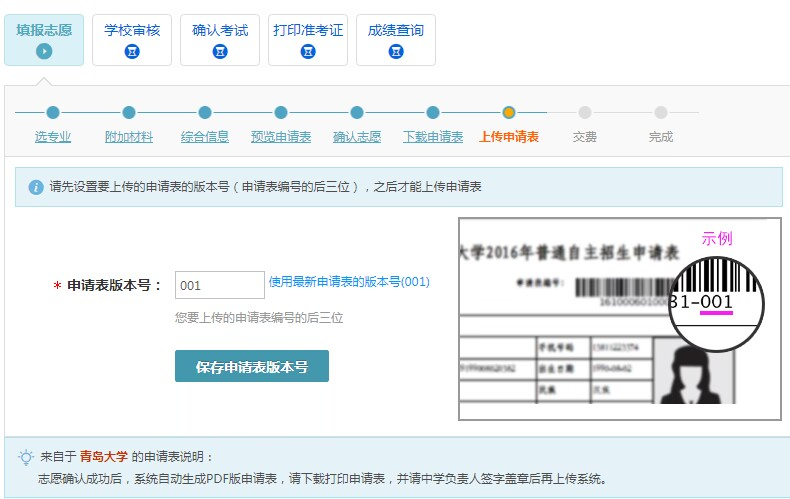Click the icon below 确认考试
The height and width of the screenshot is (499, 790).
[220, 51]
